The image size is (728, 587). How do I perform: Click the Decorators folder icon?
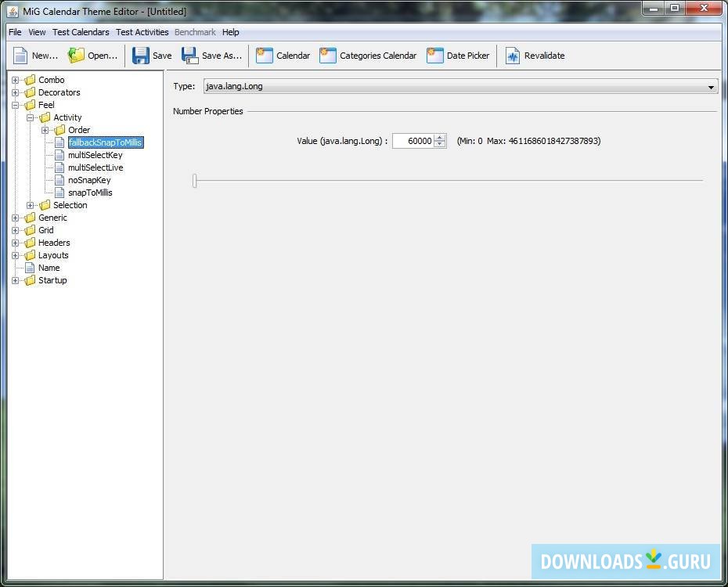click(31, 92)
